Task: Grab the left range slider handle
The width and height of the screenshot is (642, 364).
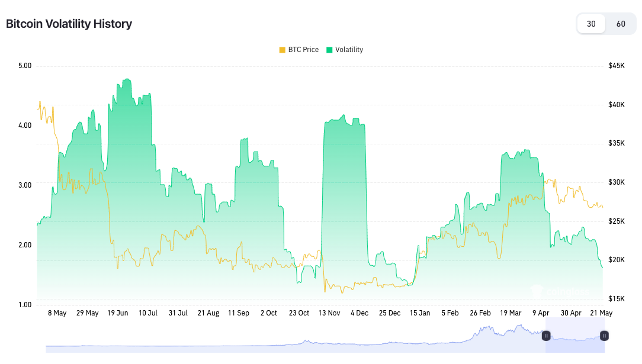Action: coord(546,336)
